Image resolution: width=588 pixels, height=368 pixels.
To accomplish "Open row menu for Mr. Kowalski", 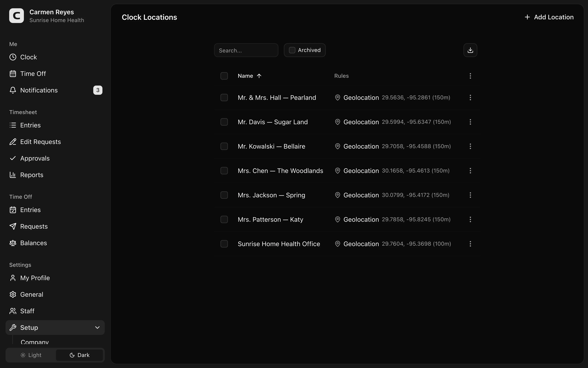I will (470, 146).
